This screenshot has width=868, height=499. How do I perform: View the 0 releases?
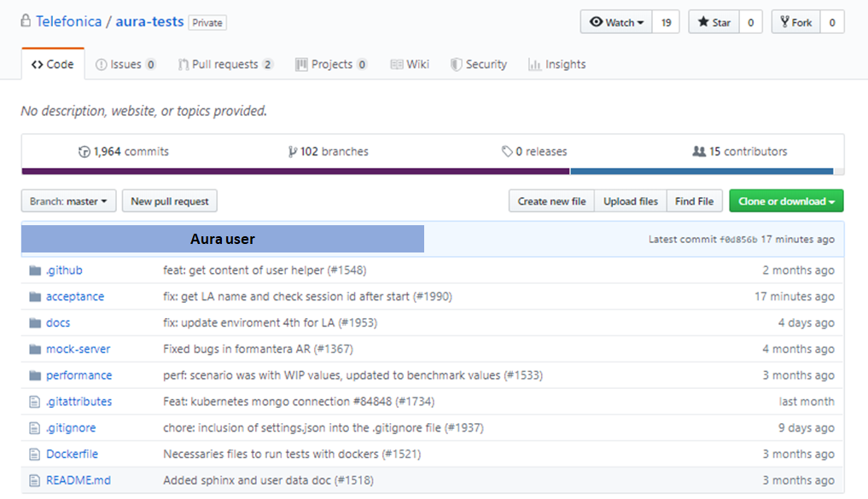click(x=534, y=152)
